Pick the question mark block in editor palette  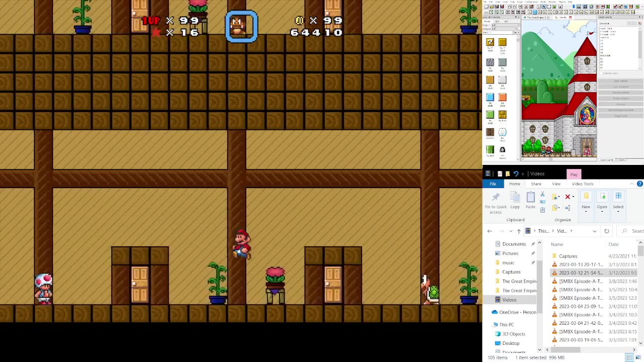(x=490, y=43)
